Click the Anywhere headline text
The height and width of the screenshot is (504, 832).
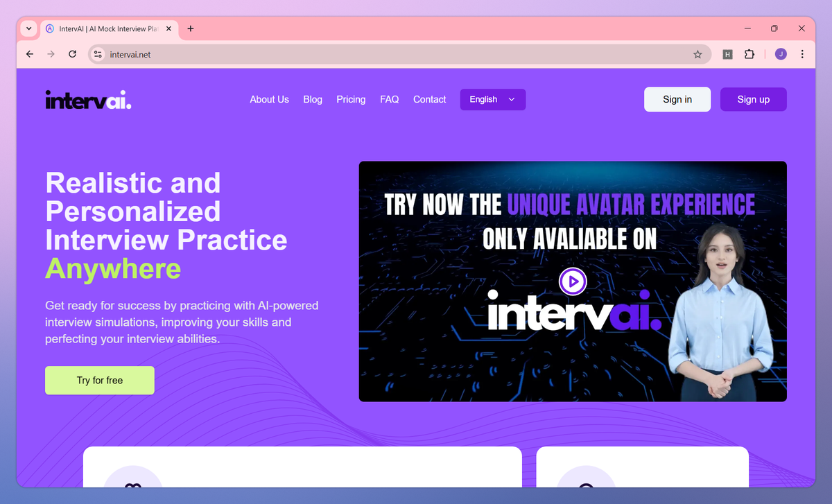click(x=113, y=269)
